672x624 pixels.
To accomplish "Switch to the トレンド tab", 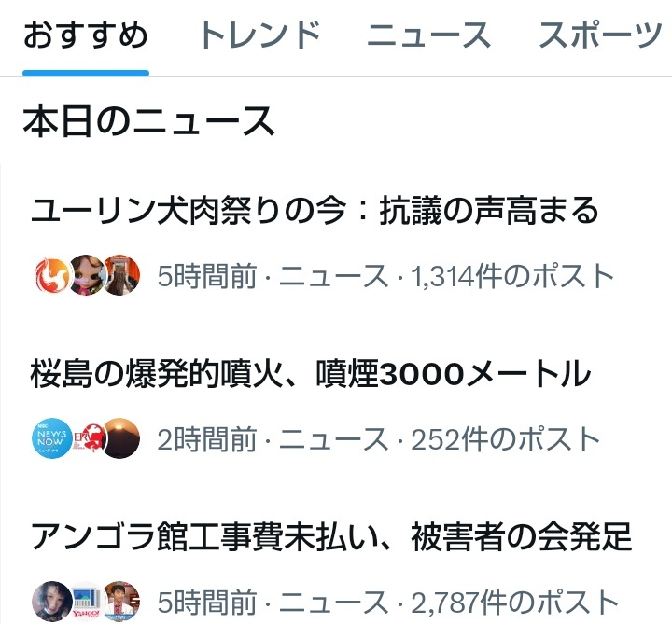I will pyautogui.click(x=259, y=36).
